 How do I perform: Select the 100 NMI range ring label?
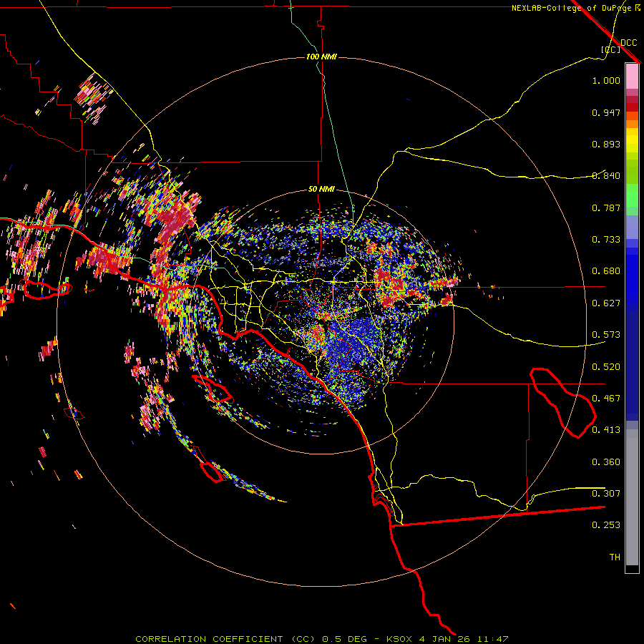coord(321,57)
